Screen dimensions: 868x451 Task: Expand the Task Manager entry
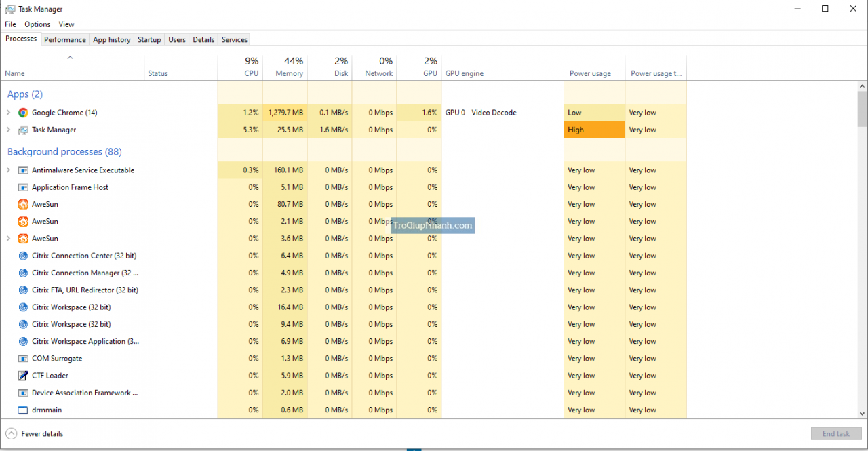[x=7, y=130]
